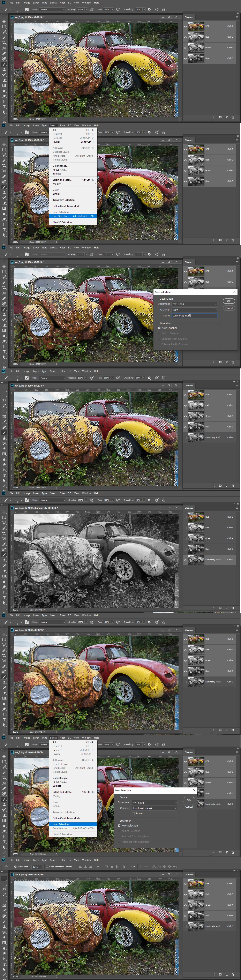Image resolution: width=241 pixels, height=980 pixels.
Task: Click save-selection-as-channel icon in Auto-Select screenshot's Channels panel
Action: 220,975
